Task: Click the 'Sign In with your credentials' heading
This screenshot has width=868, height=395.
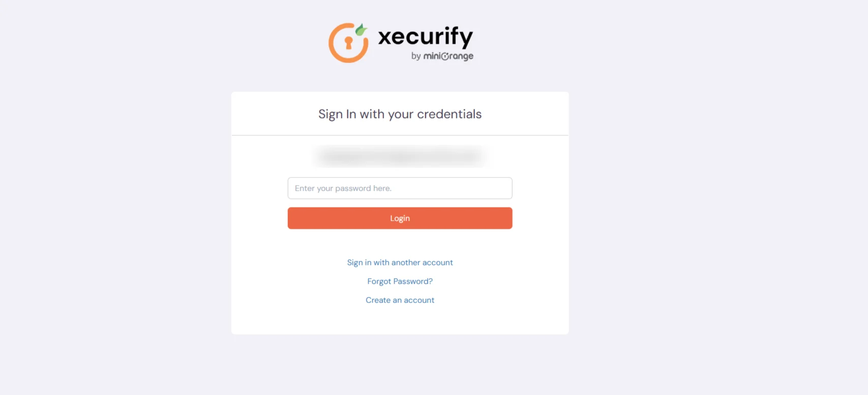Action: click(400, 114)
